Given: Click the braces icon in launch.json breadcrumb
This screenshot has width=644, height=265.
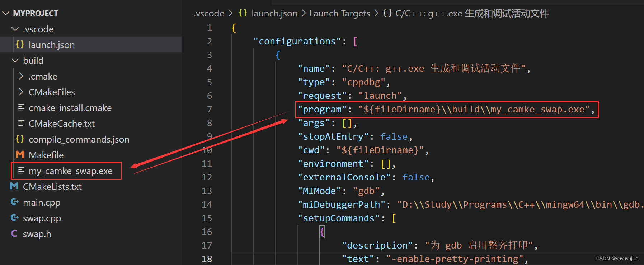Looking at the screenshot, I should point(243,13).
